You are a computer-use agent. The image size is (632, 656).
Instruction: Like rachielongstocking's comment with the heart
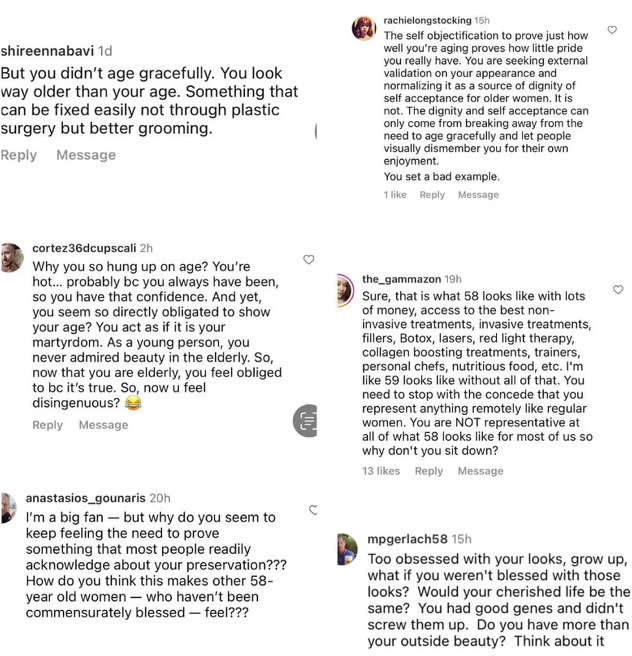coord(612,30)
